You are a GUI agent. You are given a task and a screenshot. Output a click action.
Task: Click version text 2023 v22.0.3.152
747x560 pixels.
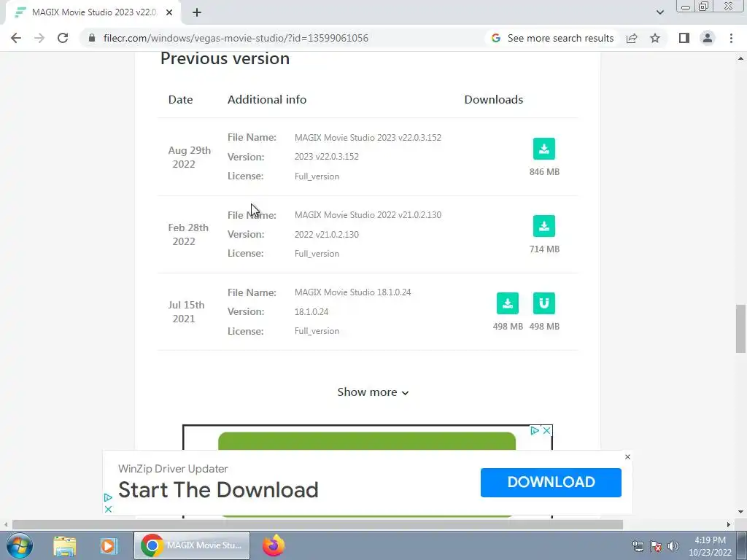(x=326, y=157)
